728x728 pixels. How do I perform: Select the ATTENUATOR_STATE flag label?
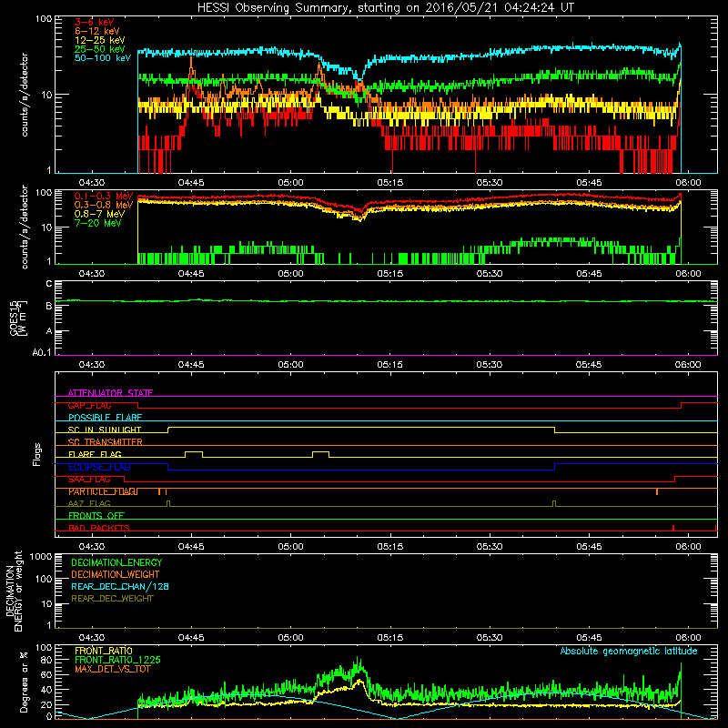[x=110, y=393]
